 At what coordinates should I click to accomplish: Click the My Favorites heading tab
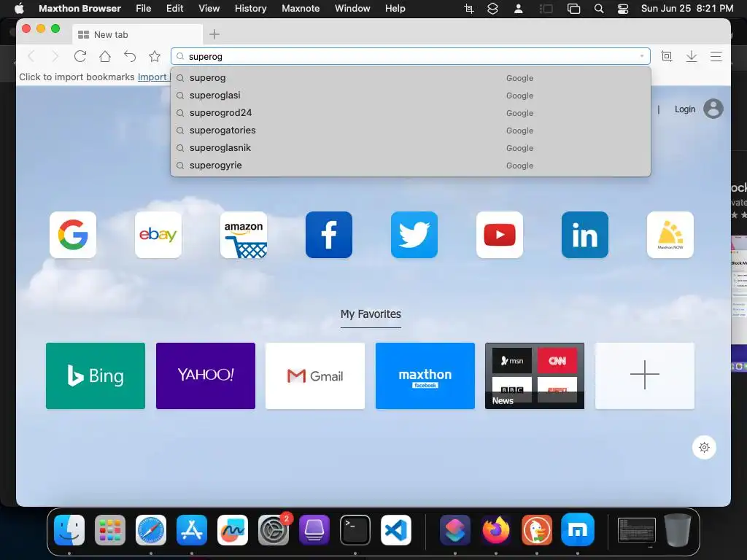pyautogui.click(x=371, y=314)
